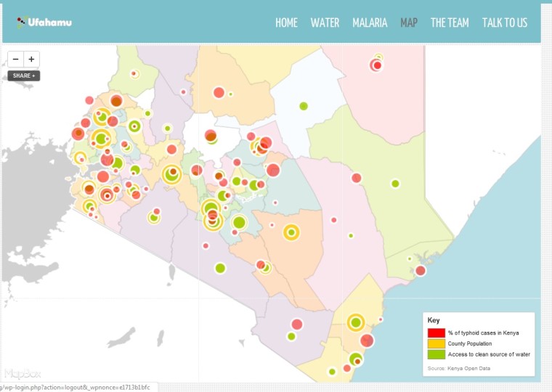Screen dimensions: 552x392
Task: Zoom out the map with minus button
Action: pyautogui.click(x=15, y=59)
